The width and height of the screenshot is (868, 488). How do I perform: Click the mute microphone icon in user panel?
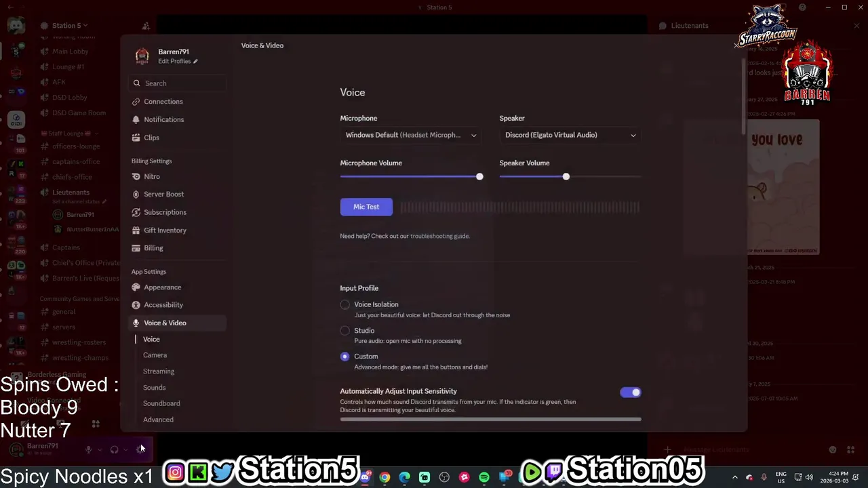click(x=88, y=449)
